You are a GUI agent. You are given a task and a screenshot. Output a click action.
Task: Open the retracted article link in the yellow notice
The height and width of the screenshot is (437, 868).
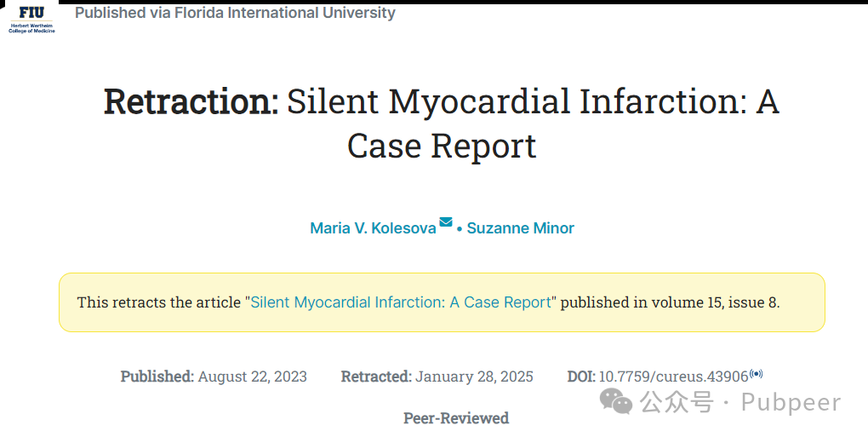pos(401,302)
